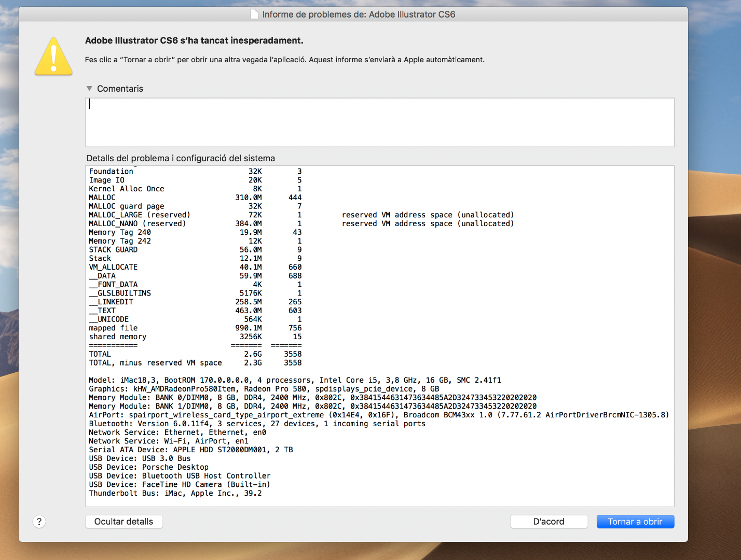Click the Tornar a obrir button

635,522
